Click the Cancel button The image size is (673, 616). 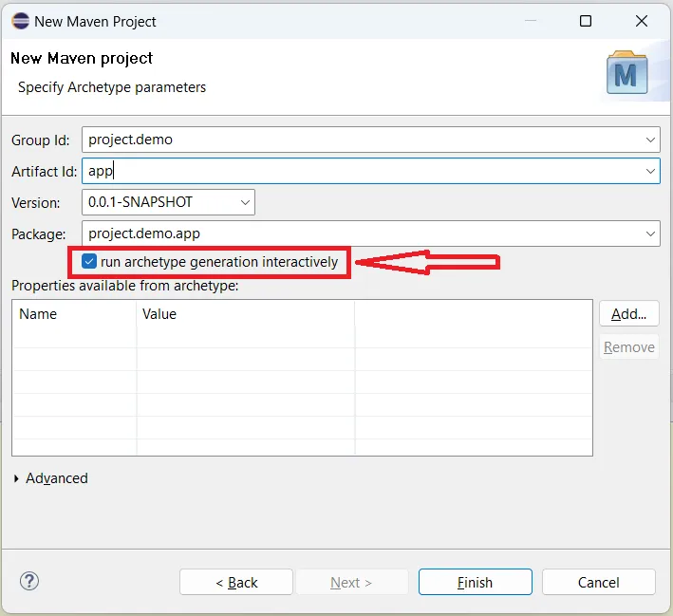(598, 582)
